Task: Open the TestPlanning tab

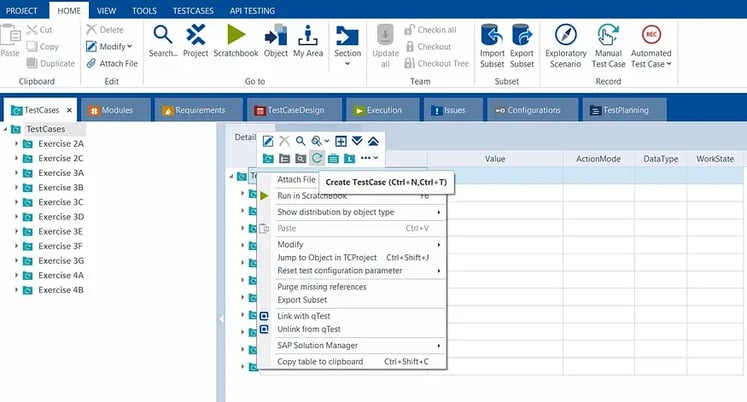Action: pos(624,110)
